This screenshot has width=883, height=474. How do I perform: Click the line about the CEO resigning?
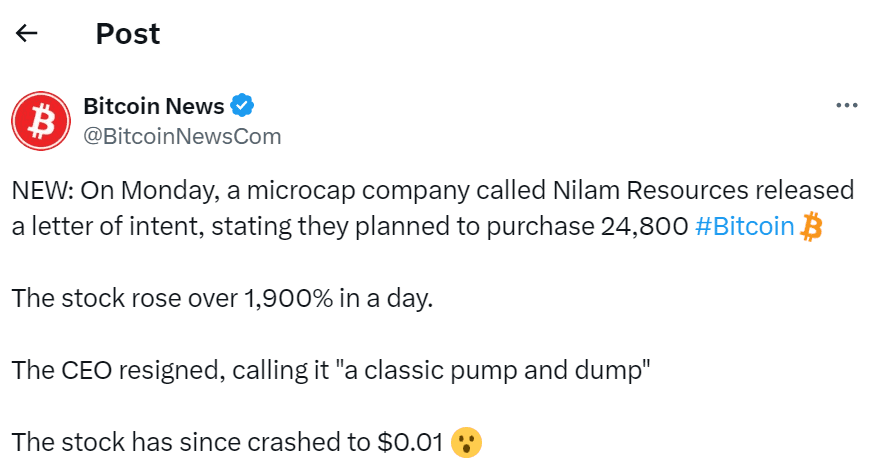click(x=331, y=370)
